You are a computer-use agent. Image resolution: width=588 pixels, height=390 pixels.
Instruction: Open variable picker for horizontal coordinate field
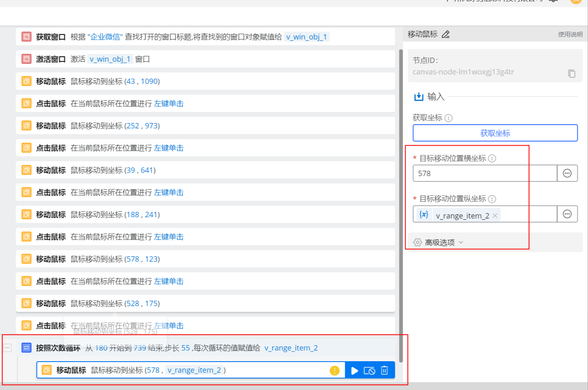[x=567, y=173]
